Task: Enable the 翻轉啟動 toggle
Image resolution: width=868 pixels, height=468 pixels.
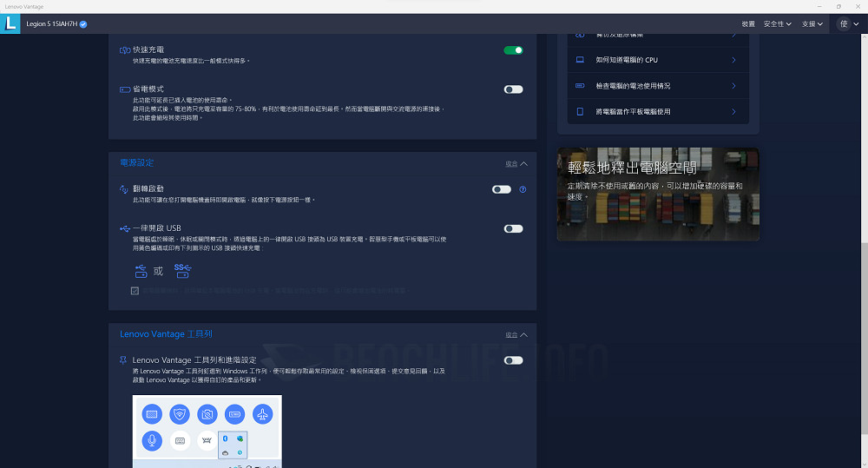Action: (x=501, y=189)
